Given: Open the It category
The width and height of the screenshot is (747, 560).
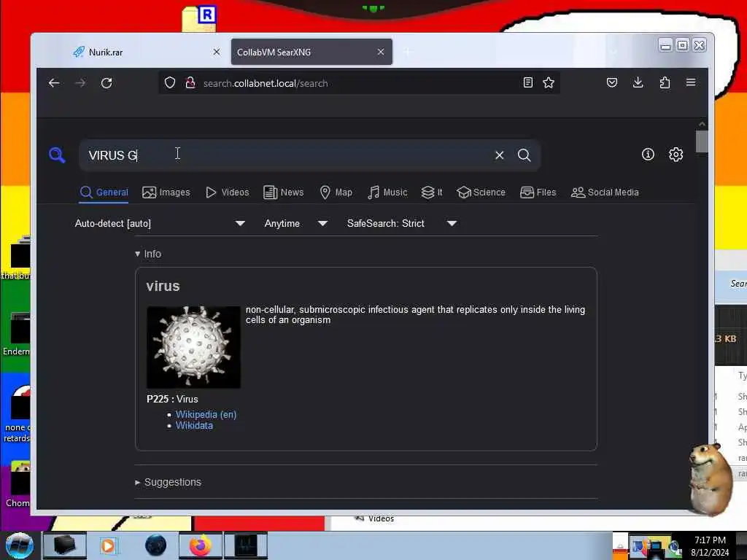Looking at the screenshot, I should pyautogui.click(x=432, y=192).
